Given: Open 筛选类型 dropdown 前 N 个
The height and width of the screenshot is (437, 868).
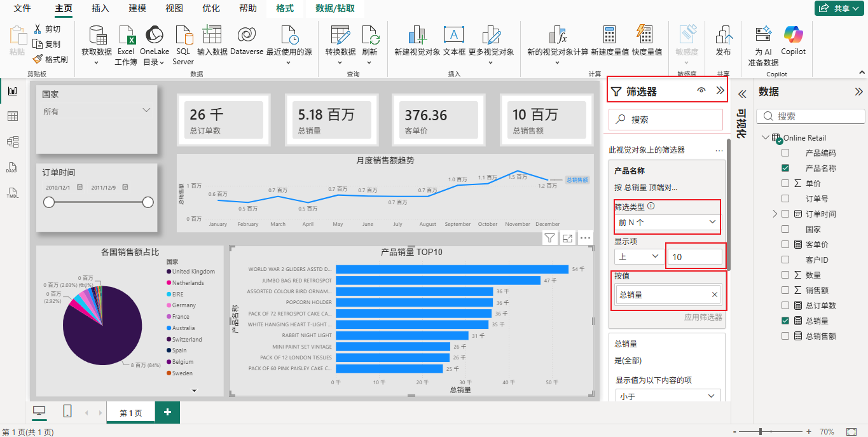Looking at the screenshot, I should point(668,222).
